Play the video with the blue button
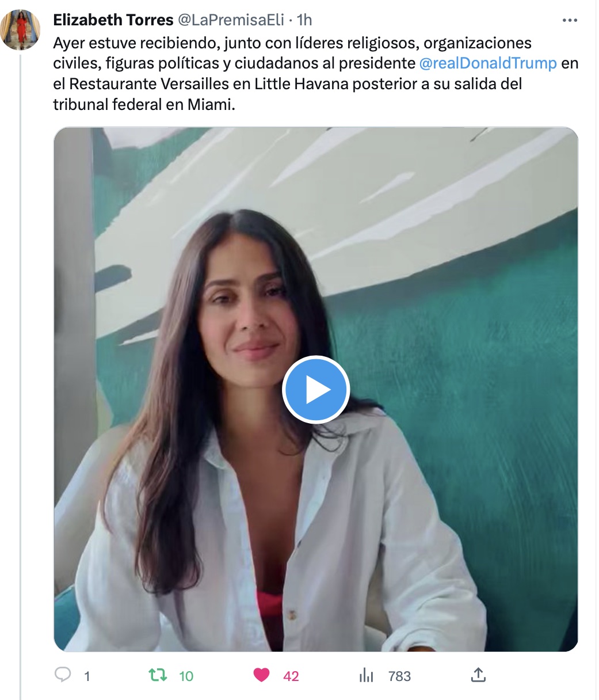The image size is (599, 700). 316,390
